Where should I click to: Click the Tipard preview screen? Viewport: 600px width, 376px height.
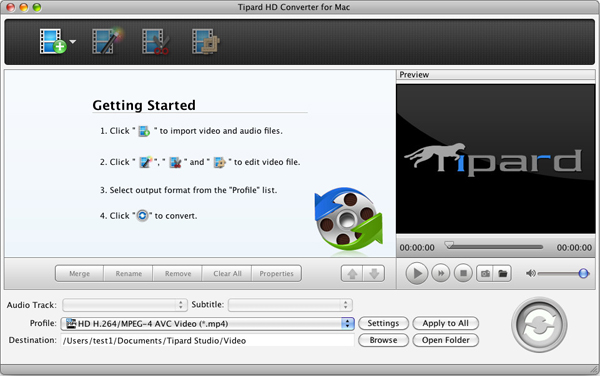(x=496, y=159)
